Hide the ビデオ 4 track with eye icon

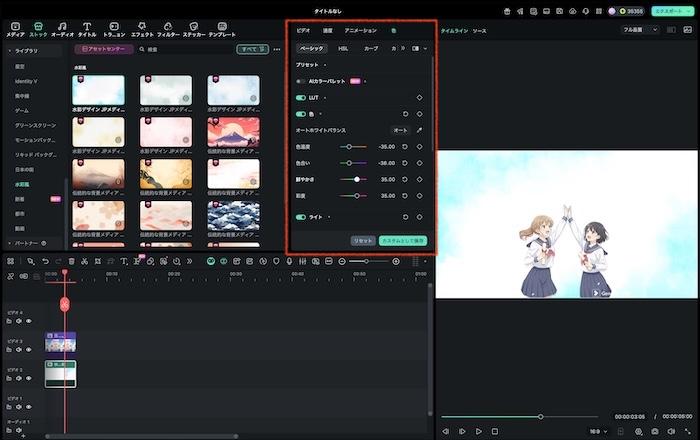coord(29,321)
